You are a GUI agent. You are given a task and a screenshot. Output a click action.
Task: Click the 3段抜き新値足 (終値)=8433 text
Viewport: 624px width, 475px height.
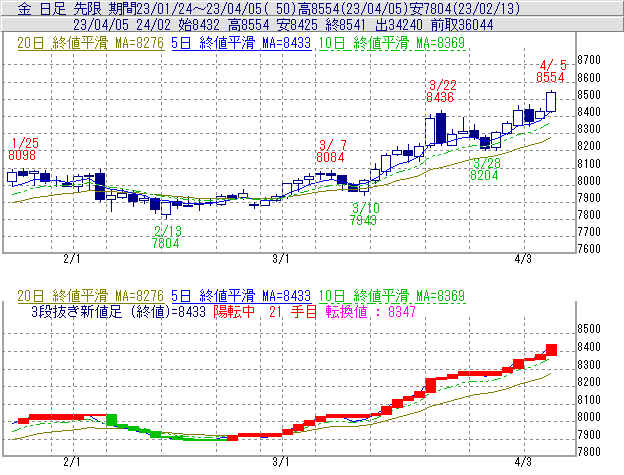[x=118, y=312]
